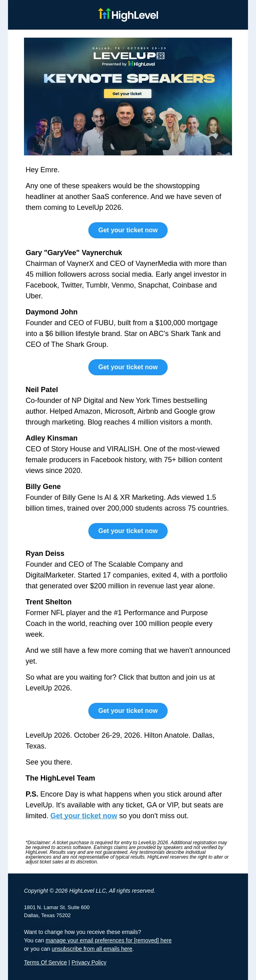This screenshot has width=256, height=980.
Task: Click the KEYNOTE SPEAKERS title in the banner
Action: coord(129,78)
